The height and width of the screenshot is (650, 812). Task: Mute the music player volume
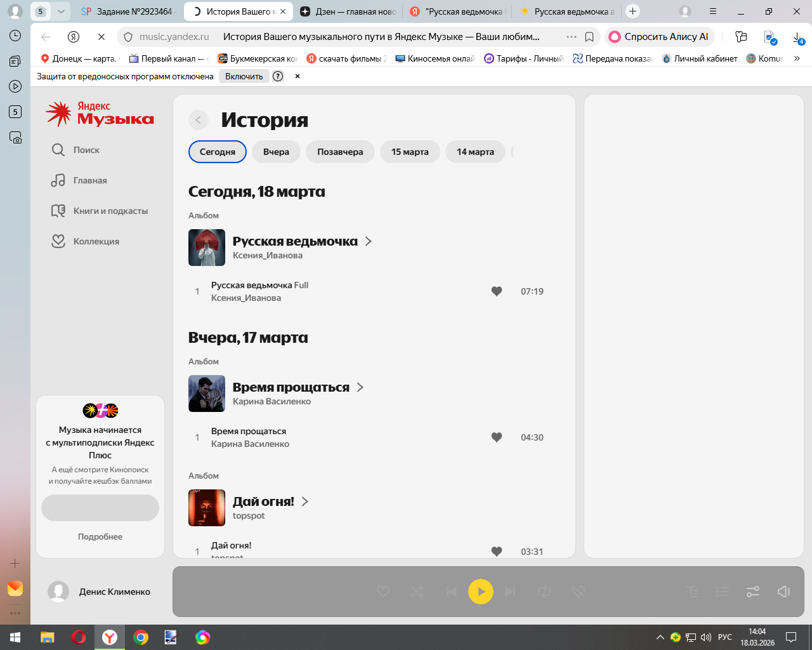[x=783, y=592]
